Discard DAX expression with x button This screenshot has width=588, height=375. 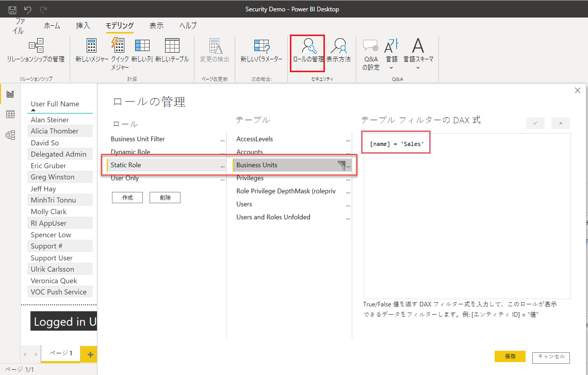pos(560,123)
